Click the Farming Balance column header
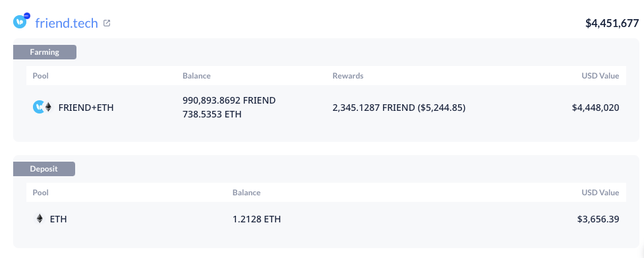644x258 pixels. click(x=196, y=76)
